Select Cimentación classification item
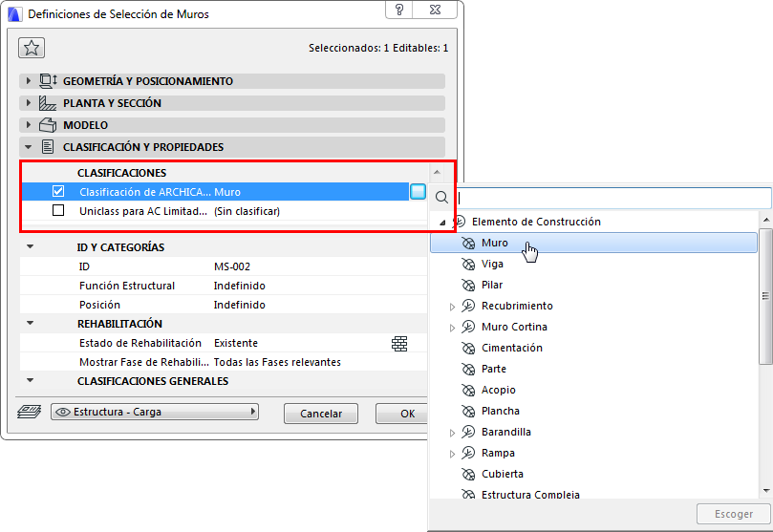Viewport: 773px width, 532px height. [512, 349]
